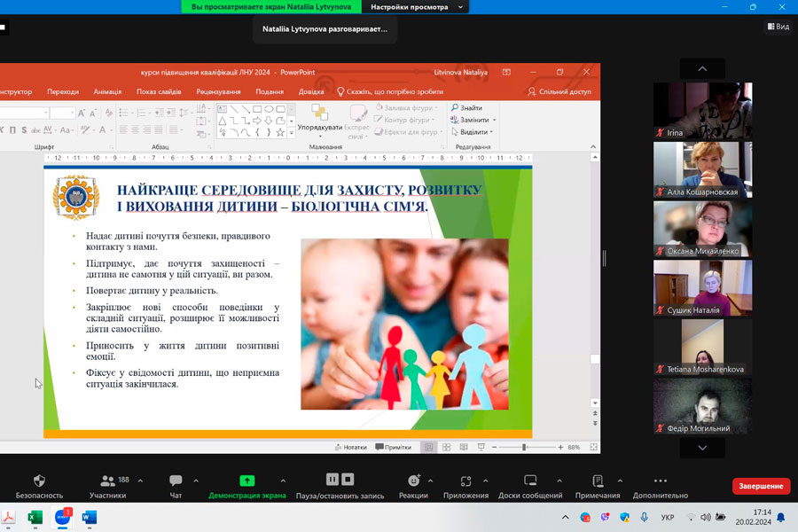This screenshot has width=798, height=532.
Task: Open Доски сообщений whiteboards icon
Action: tap(529, 481)
